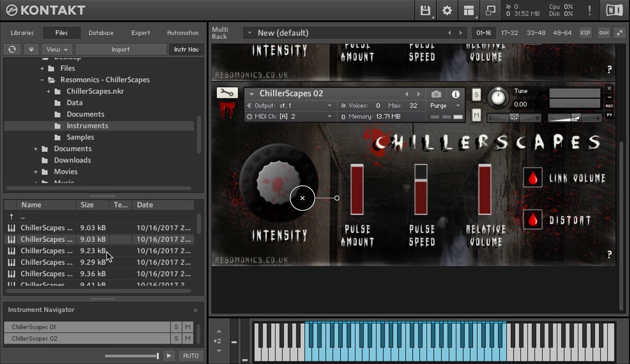Viewport: 630px width, 364px height.
Task: Open the View dropdown menu
Action: 57,49
